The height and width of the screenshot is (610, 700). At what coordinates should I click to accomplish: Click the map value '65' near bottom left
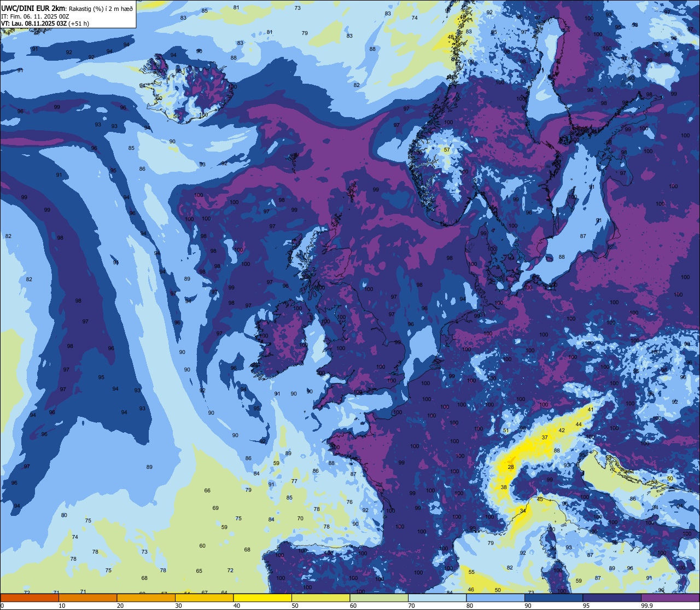[x=199, y=571]
